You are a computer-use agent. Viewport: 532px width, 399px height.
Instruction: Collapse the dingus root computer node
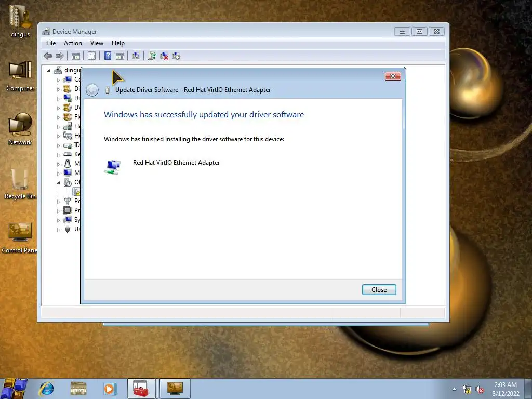coord(48,71)
